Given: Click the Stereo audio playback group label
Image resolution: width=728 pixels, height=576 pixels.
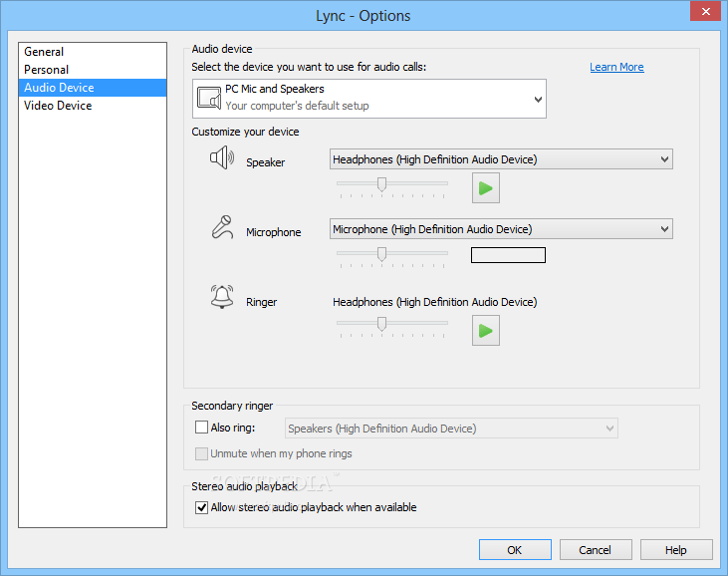Looking at the screenshot, I should (244, 486).
